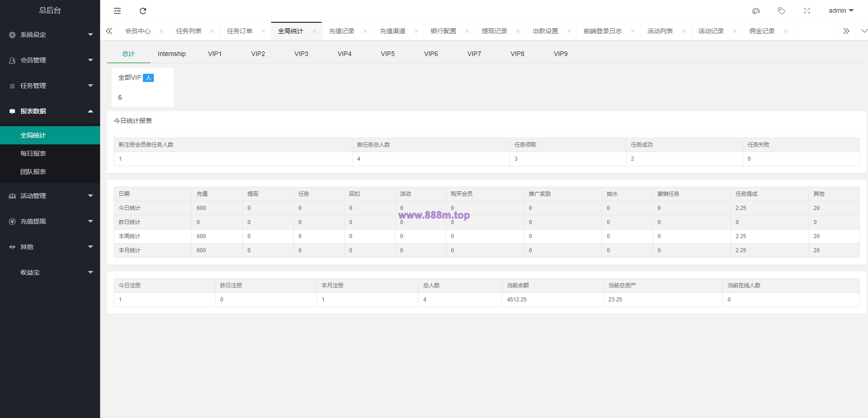Click the 当前总资产 value 23.25
868x418 pixels.
point(615,300)
